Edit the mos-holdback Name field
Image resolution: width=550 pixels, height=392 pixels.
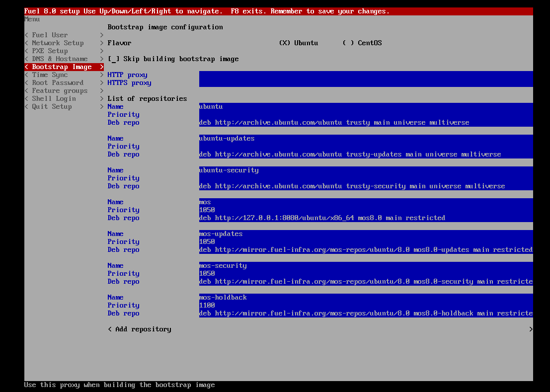pyautogui.click(x=366, y=297)
